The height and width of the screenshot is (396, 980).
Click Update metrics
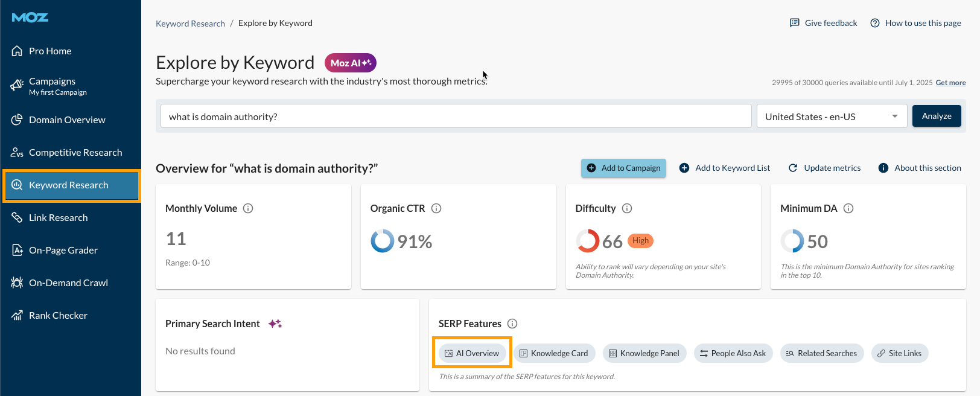click(x=825, y=168)
